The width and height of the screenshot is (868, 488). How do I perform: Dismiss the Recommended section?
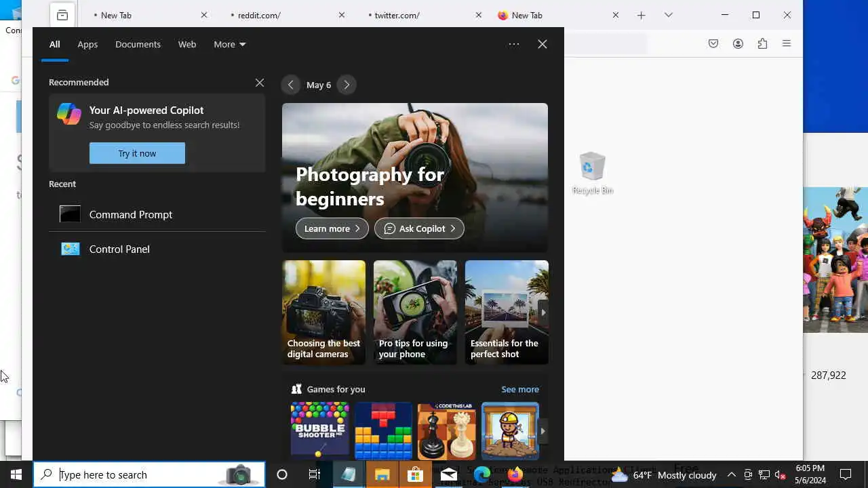260,83
